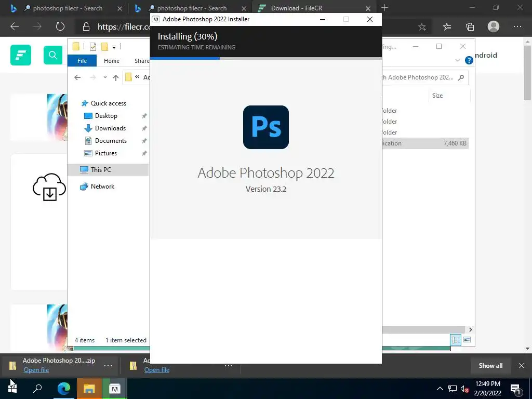The width and height of the screenshot is (532, 399).
Task: Open the Edge Collections icon
Action: (x=470, y=27)
